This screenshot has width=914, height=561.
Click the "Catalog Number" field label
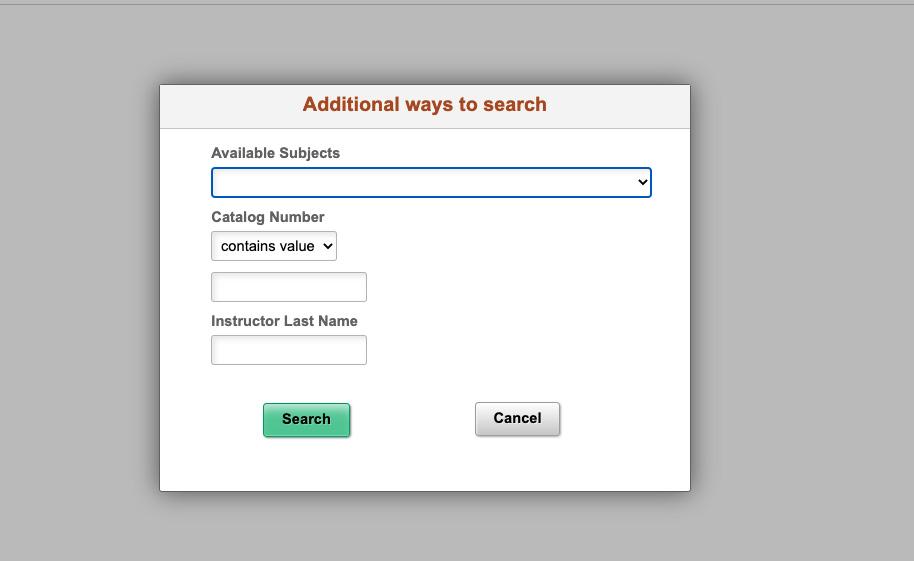tap(268, 217)
